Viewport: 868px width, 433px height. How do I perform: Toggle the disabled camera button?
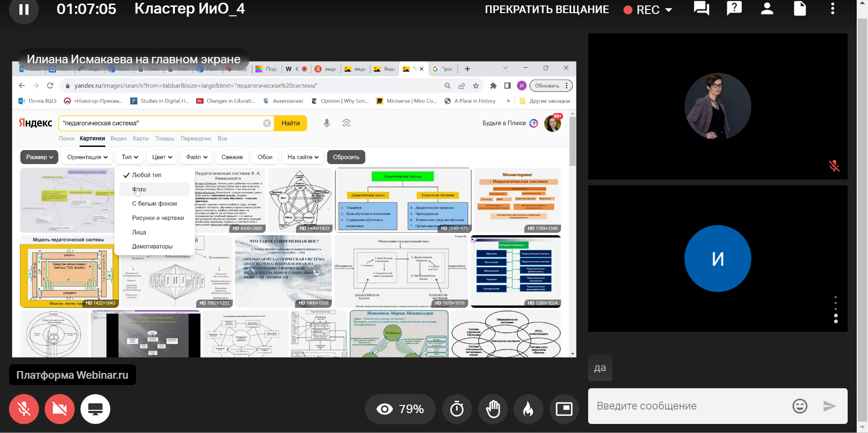pyautogui.click(x=59, y=409)
